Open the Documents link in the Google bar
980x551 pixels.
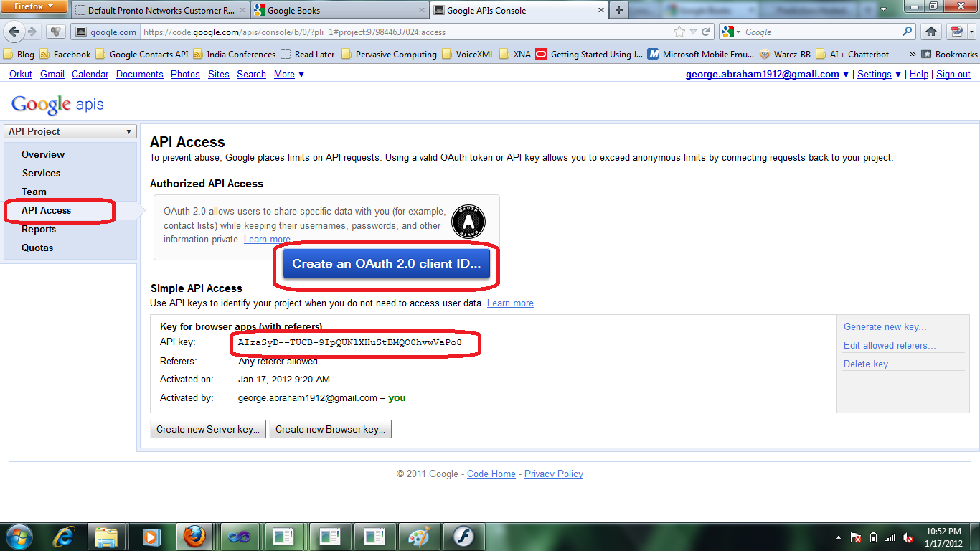coord(140,74)
